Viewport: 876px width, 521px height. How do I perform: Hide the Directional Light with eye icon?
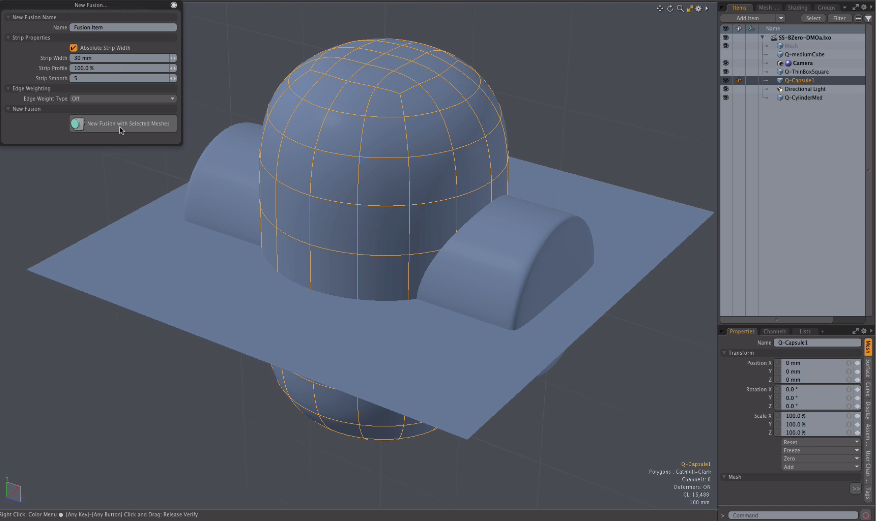[725, 89]
